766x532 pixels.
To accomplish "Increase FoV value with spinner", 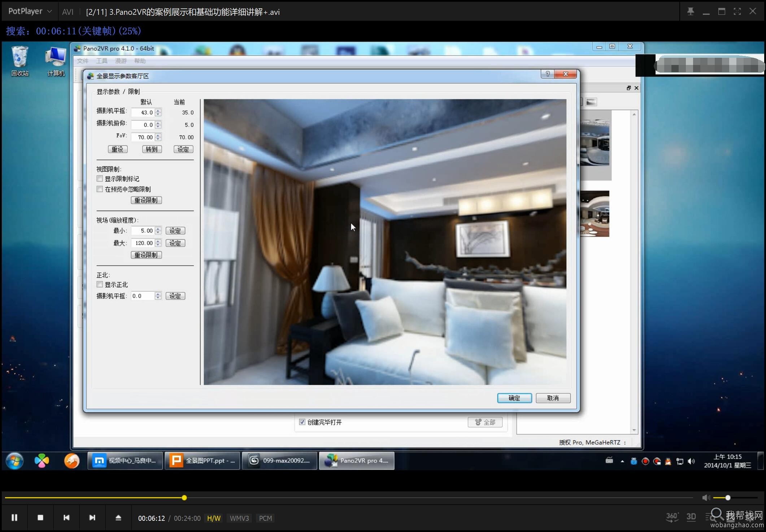I will tap(158, 135).
